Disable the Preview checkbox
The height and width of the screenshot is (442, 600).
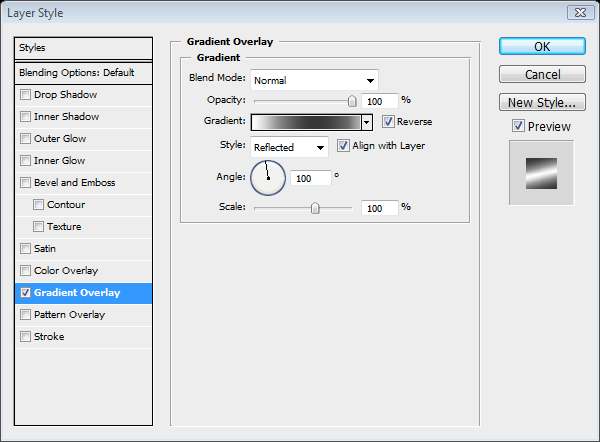tap(517, 127)
